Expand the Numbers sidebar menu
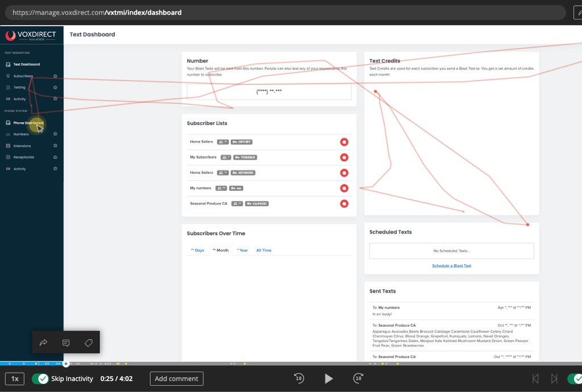Screen dimensions: 582x392 click(21, 134)
